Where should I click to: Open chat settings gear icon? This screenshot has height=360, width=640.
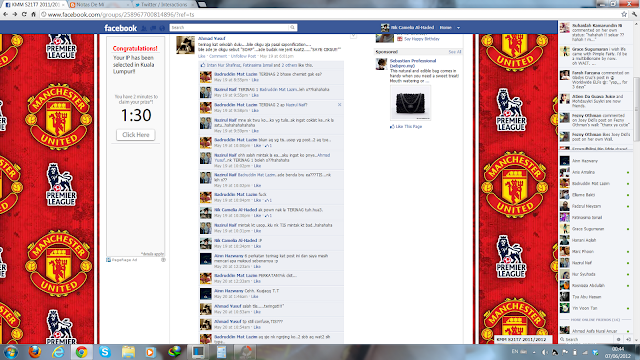click(618, 339)
